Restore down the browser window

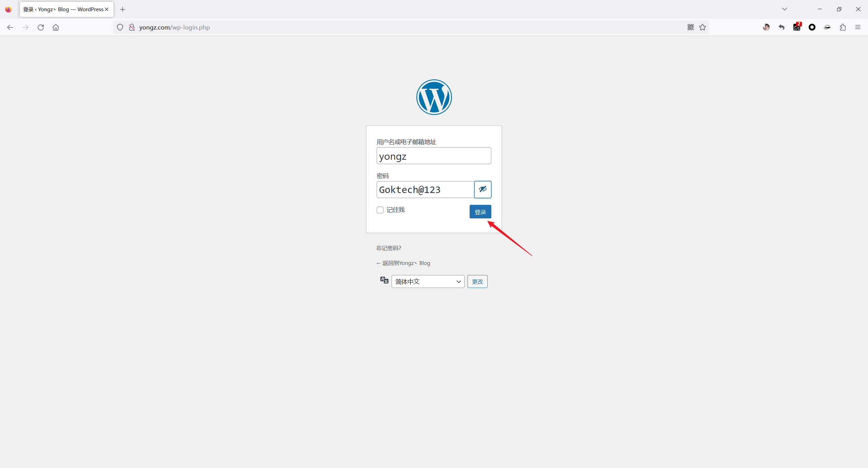[x=839, y=9]
